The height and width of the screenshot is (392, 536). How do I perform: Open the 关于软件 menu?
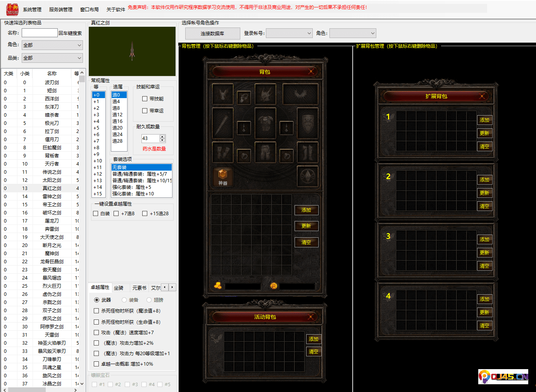pos(116,10)
